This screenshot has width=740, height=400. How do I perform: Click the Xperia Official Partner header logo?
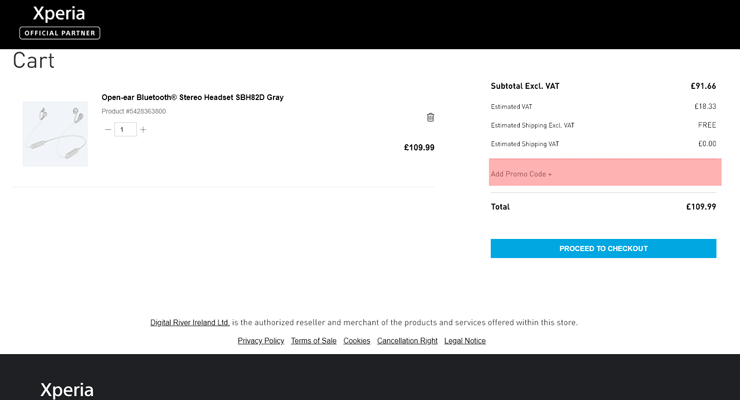pyautogui.click(x=59, y=22)
